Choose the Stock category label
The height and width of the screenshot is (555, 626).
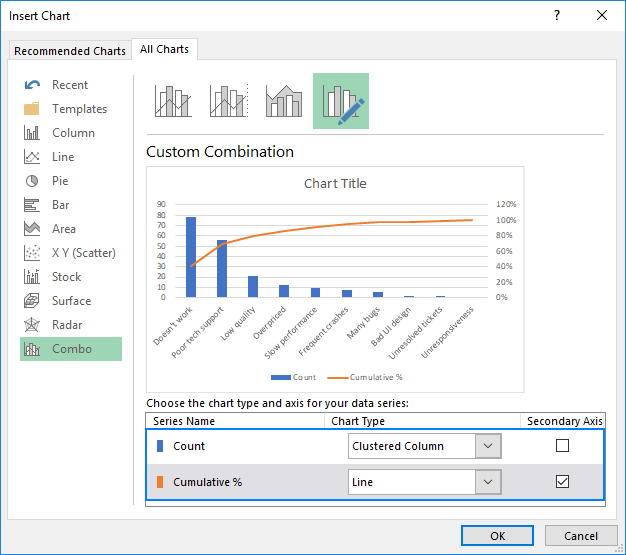pyautogui.click(x=67, y=277)
